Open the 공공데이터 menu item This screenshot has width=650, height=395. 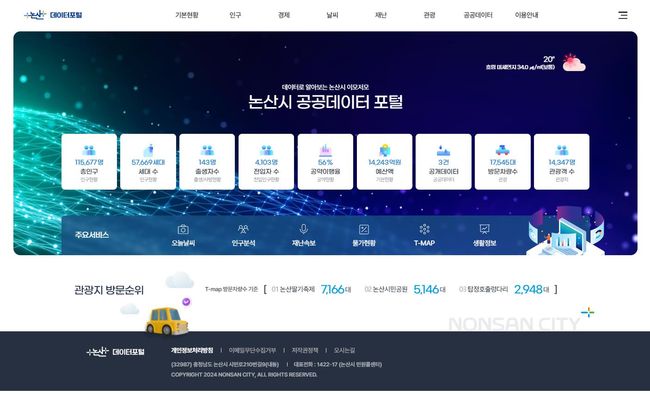(478, 15)
